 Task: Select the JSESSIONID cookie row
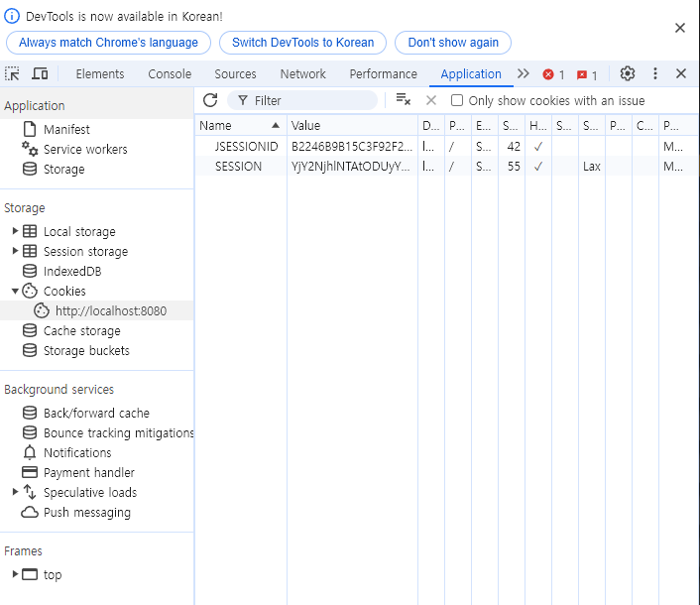point(446,147)
